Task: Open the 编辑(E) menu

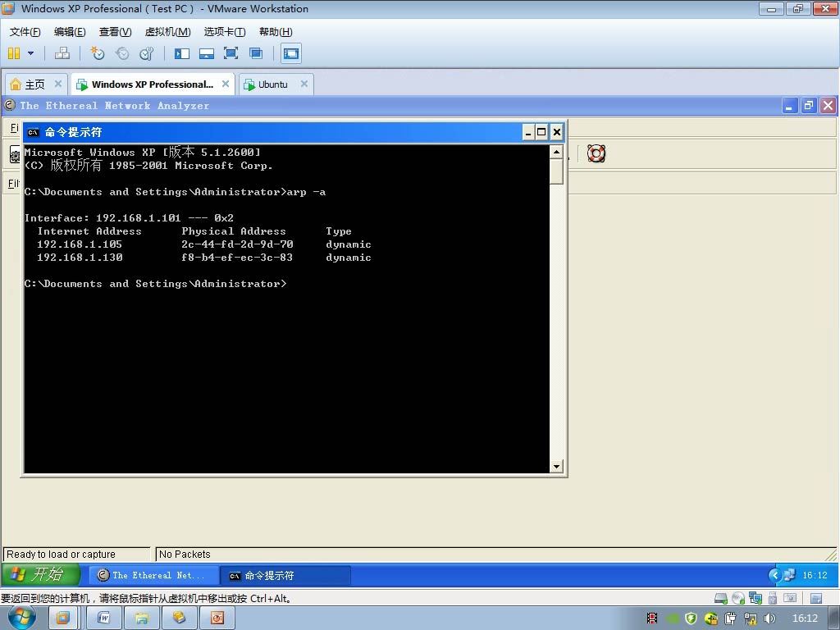Action: tap(70, 32)
